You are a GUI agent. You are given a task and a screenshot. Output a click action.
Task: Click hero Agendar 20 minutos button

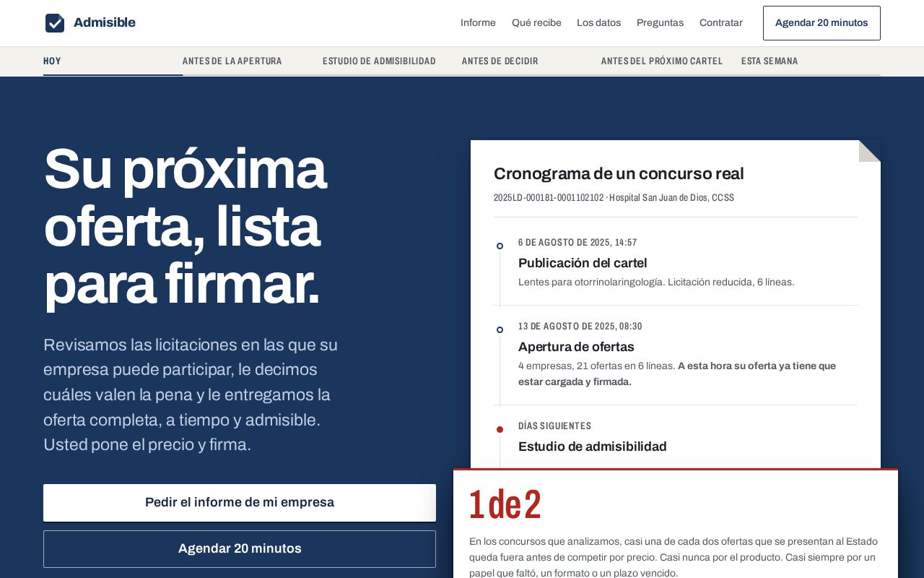[x=240, y=549]
